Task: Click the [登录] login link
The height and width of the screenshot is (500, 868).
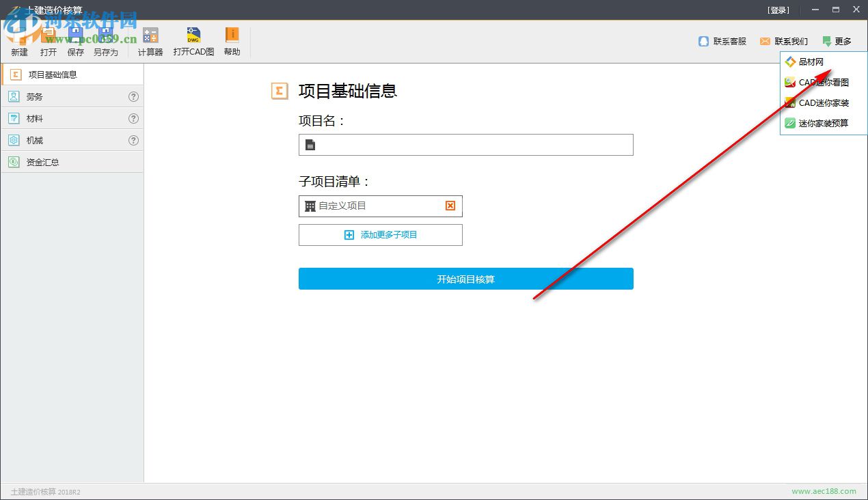Action: click(x=778, y=10)
